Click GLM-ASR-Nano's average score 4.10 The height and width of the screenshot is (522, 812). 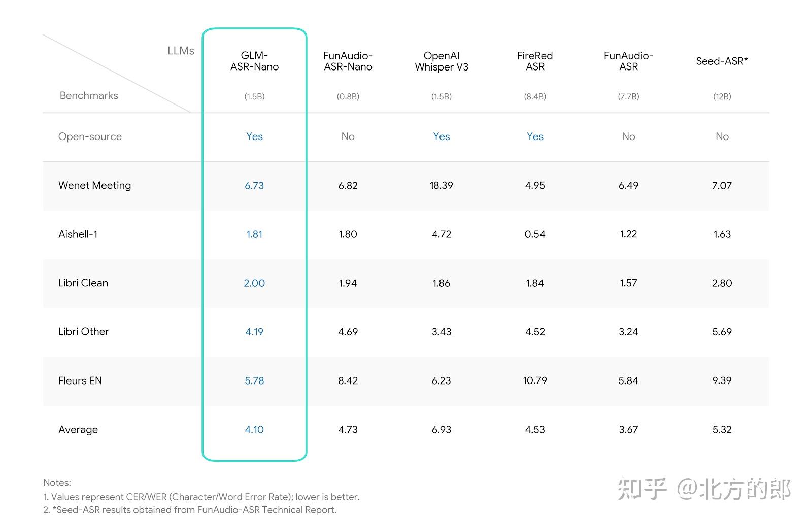coord(254,429)
